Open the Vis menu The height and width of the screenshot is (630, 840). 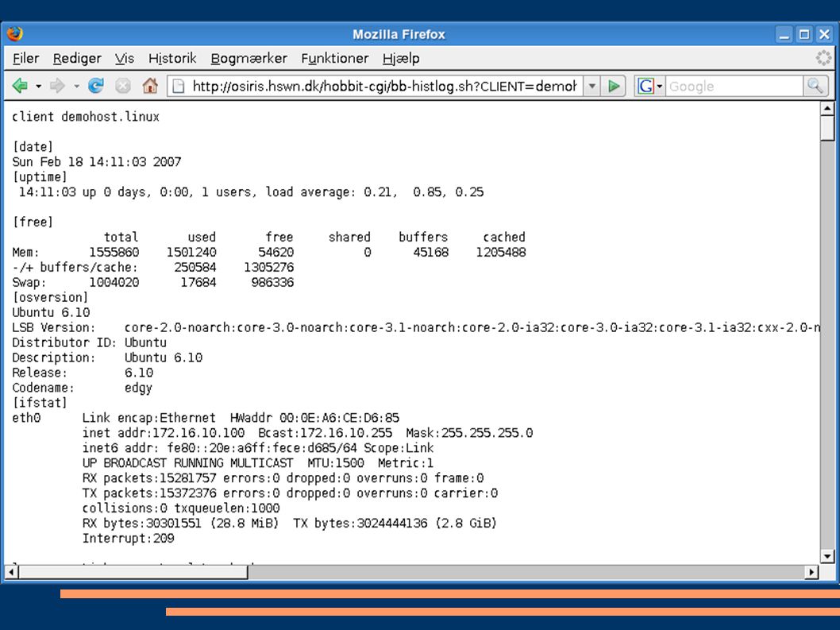tap(125, 59)
